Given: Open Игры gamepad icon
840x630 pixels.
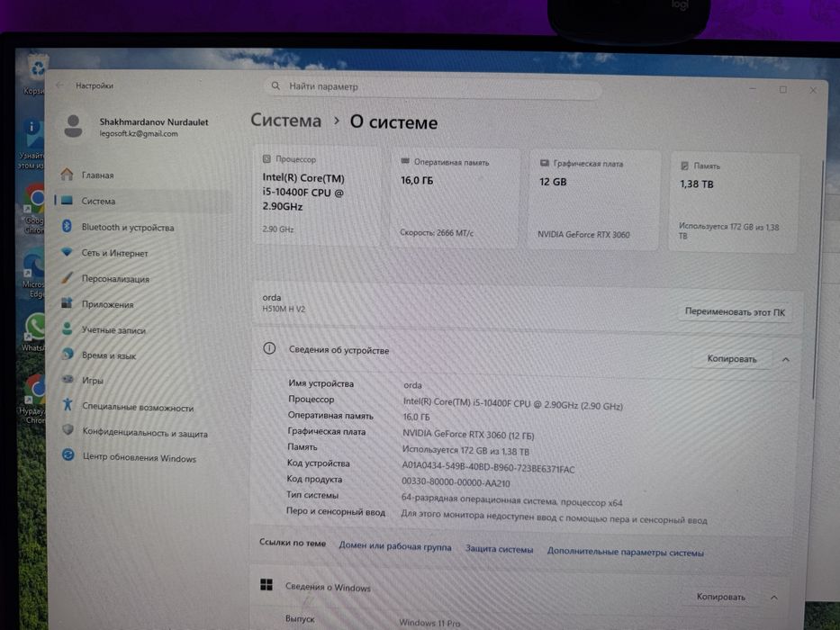Looking at the screenshot, I should [x=68, y=379].
